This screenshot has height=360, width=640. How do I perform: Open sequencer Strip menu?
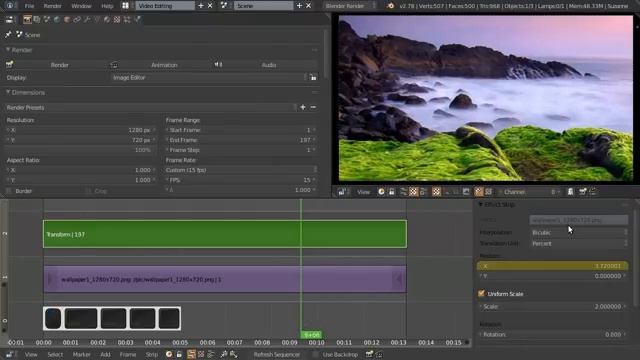pyautogui.click(x=151, y=354)
